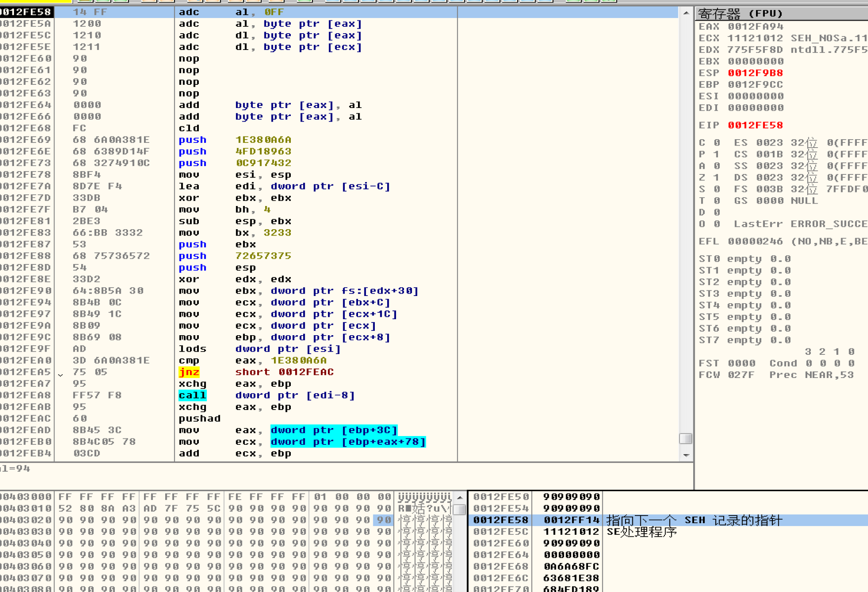
Task: Click the hex dump scrollbar thumb
Action: pos(460,510)
